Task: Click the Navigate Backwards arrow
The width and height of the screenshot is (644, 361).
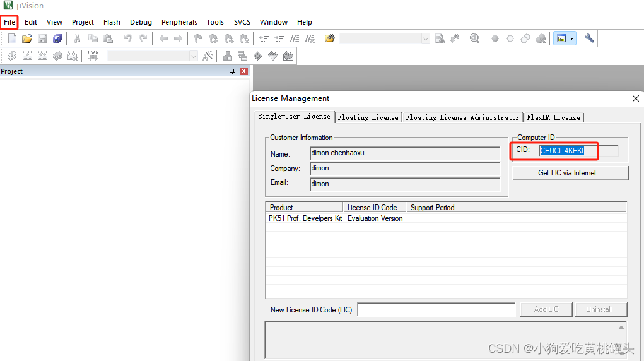Action: (x=163, y=38)
